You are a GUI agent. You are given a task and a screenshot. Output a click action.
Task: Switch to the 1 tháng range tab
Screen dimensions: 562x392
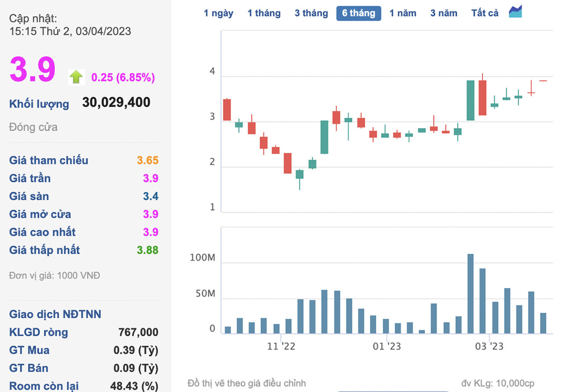[264, 13]
